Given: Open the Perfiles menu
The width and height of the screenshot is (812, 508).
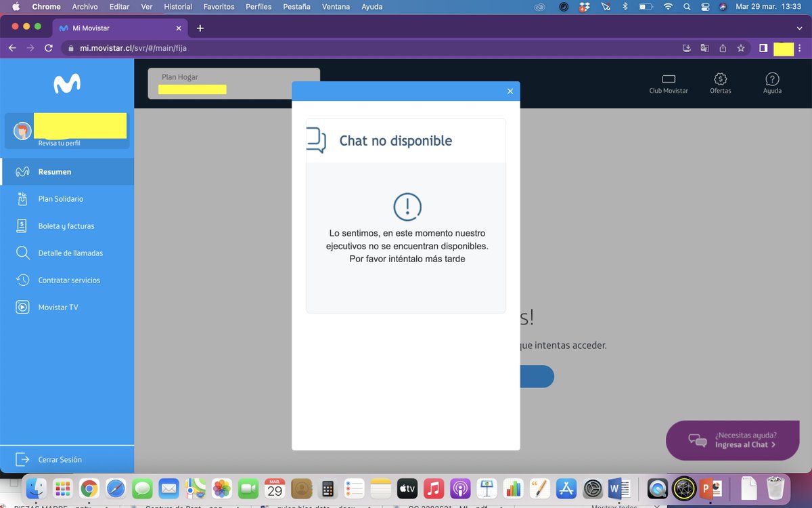Looking at the screenshot, I should [x=258, y=7].
